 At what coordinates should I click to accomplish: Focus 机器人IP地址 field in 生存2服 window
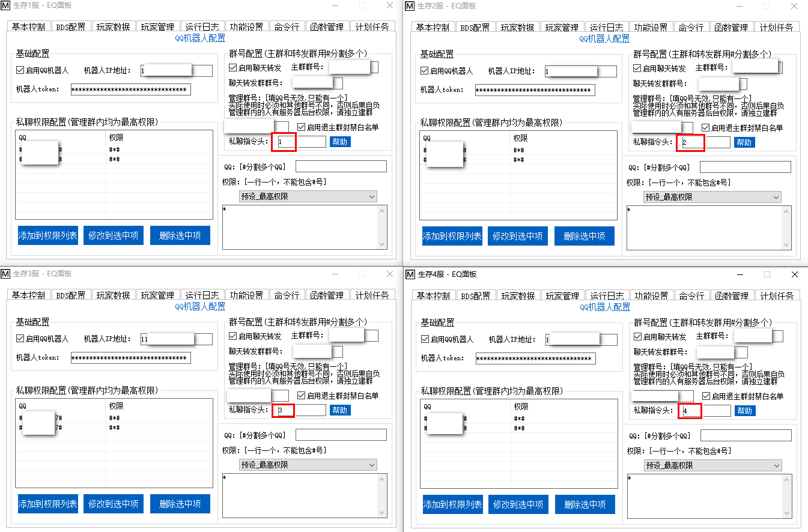click(x=580, y=71)
